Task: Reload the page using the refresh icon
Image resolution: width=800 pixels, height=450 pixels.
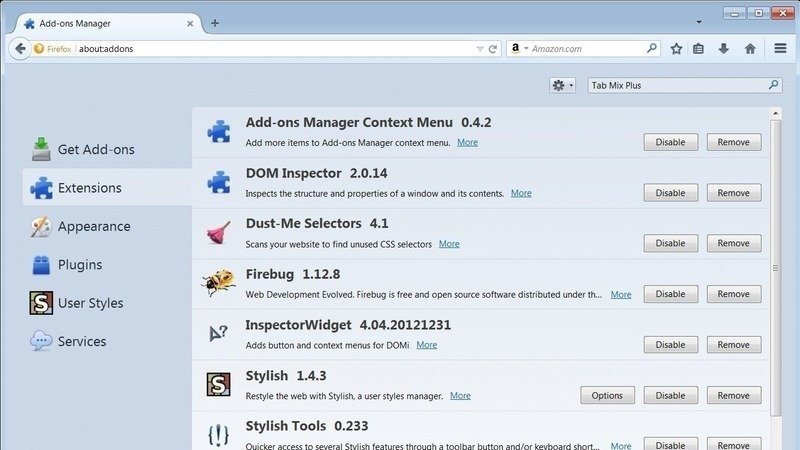Action: tap(492, 49)
